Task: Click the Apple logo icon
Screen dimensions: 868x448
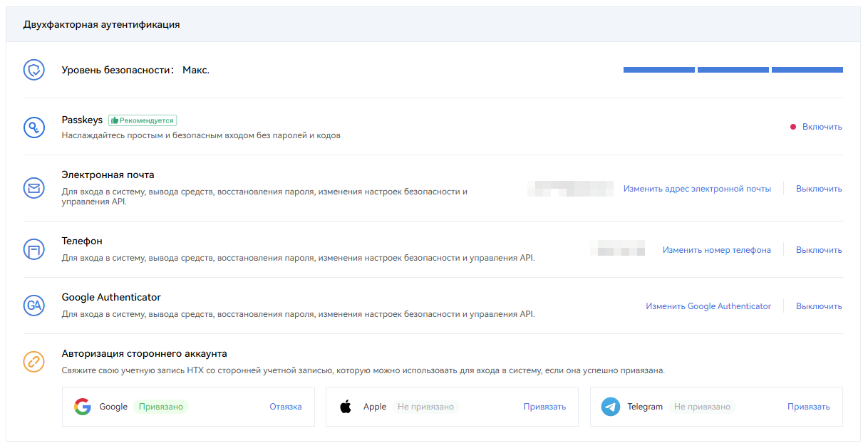Action: [346, 407]
